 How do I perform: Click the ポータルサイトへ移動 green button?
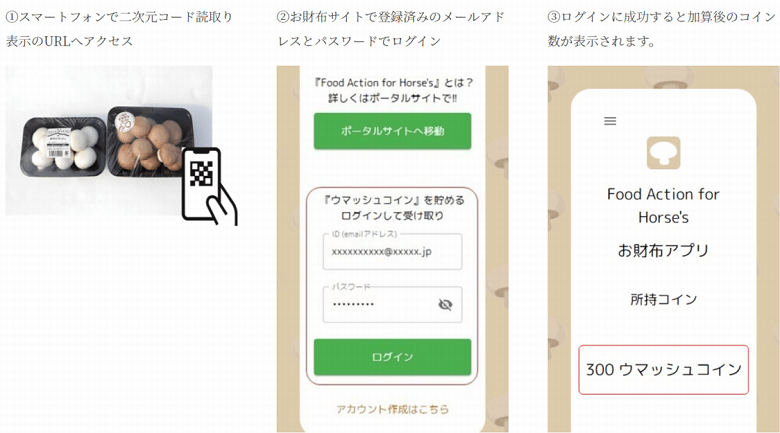[x=392, y=131]
